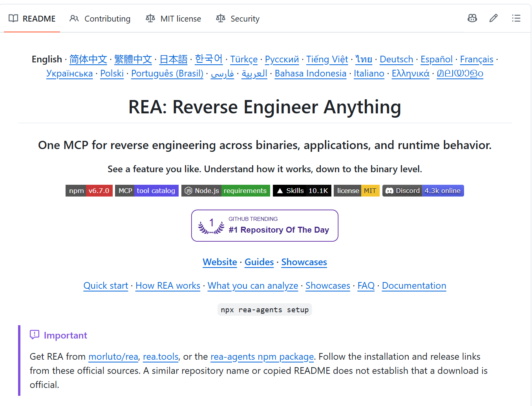This screenshot has height=406, width=532.
Task: Switch to the Contributing tab
Action: (x=100, y=18)
